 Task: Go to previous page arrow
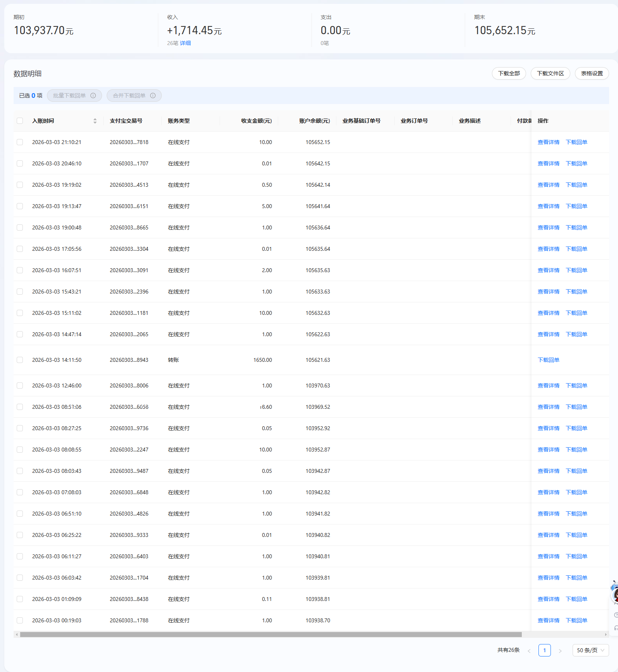pyautogui.click(x=529, y=651)
